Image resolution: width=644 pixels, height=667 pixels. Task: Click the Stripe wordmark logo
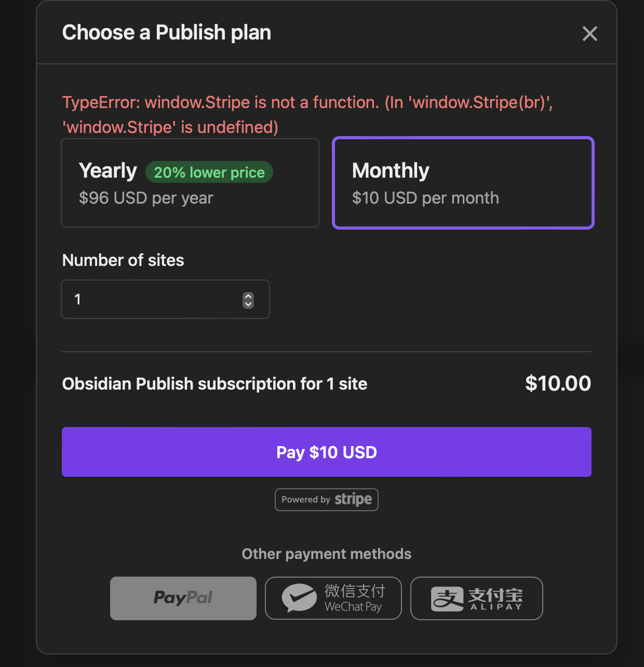(x=353, y=499)
